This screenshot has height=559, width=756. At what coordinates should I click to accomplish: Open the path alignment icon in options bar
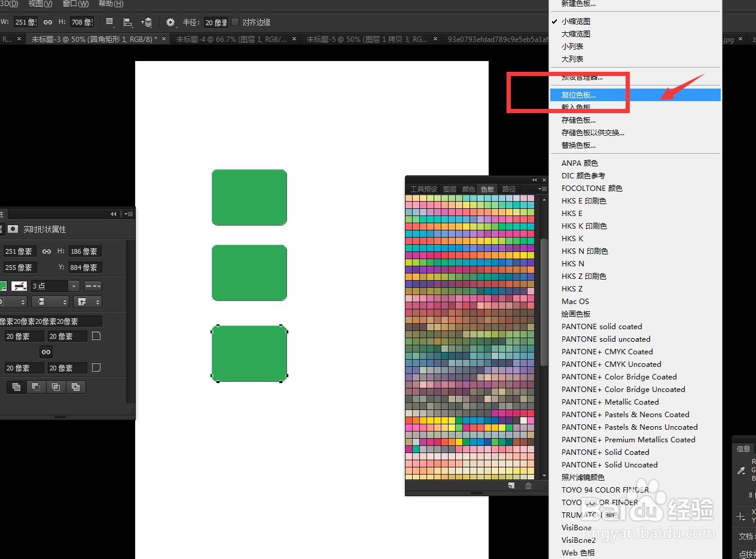128,22
